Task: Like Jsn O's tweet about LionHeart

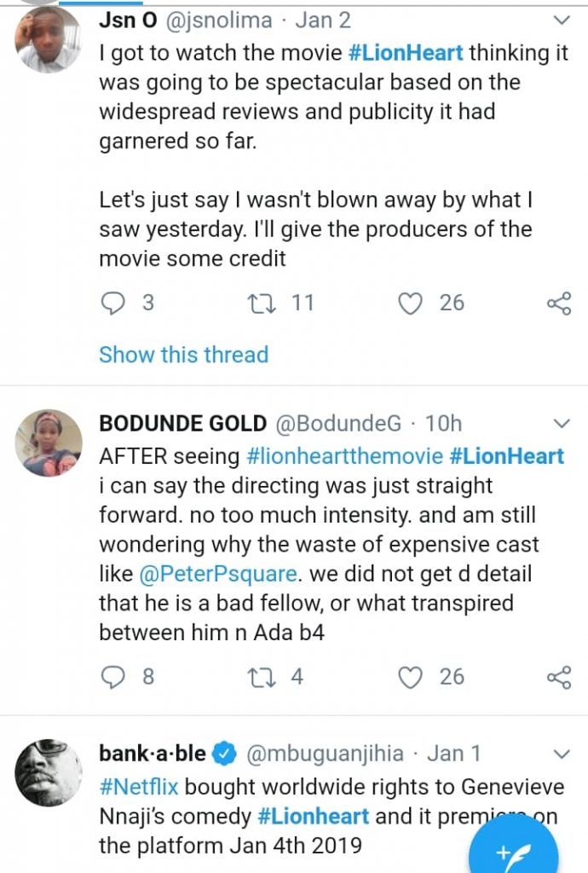Action: tap(412, 303)
